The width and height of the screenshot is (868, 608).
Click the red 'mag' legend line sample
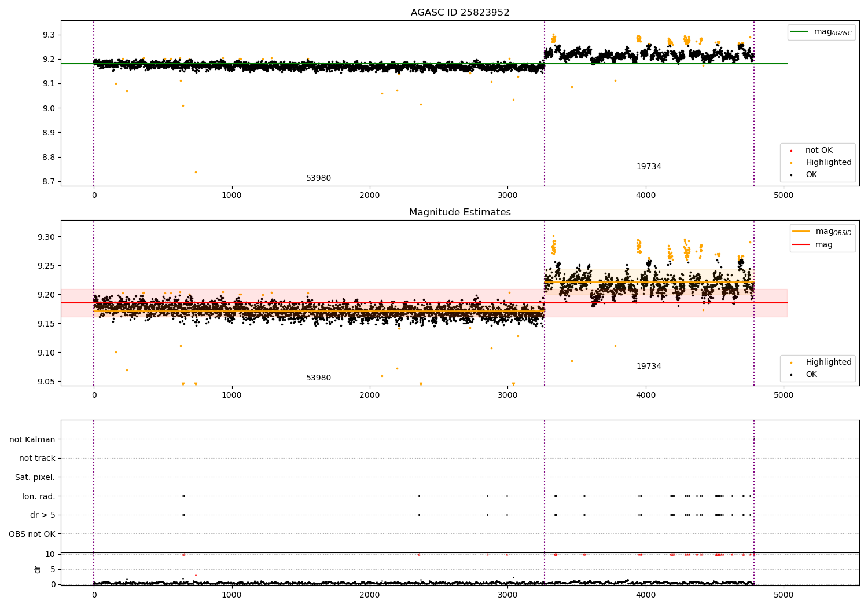(801, 244)
